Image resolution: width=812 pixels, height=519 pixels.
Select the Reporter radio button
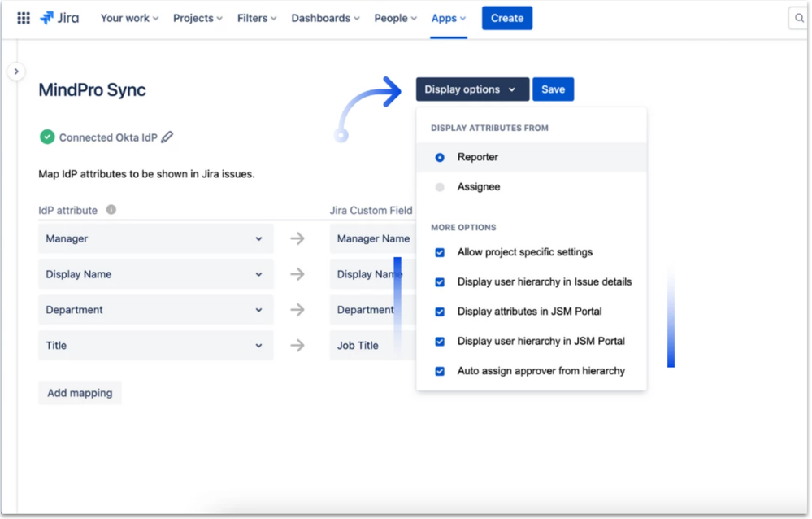point(440,157)
